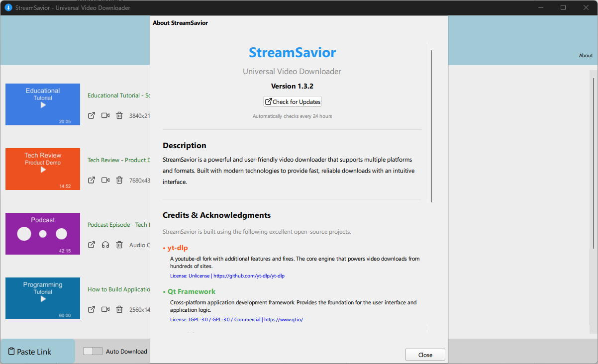Delete the Podcast Episode item
This screenshot has width=598, height=364.
pos(119,245)
